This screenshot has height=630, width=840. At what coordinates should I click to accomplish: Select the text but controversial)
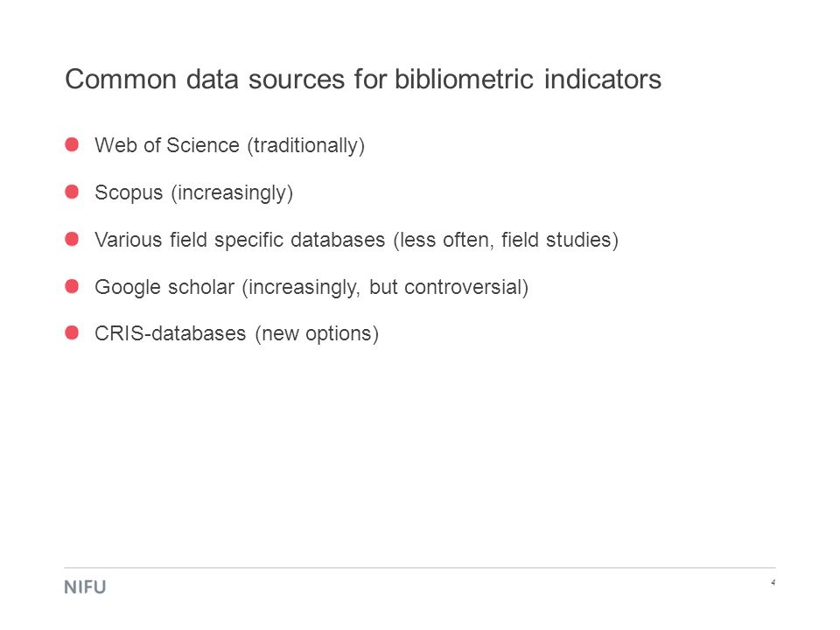[449, 287]
